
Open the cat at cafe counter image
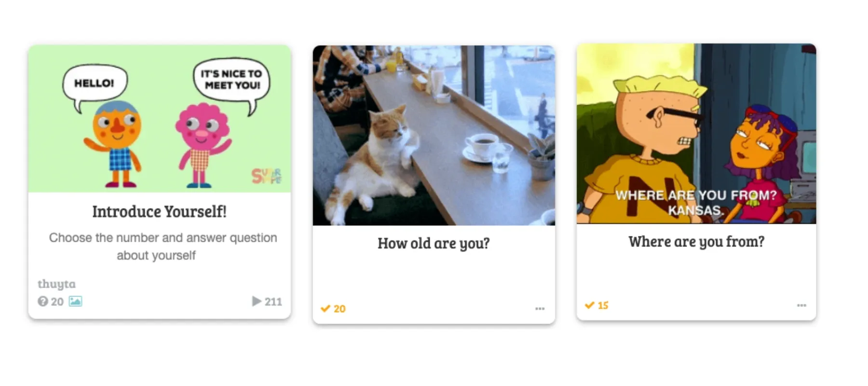coord(434,135)
